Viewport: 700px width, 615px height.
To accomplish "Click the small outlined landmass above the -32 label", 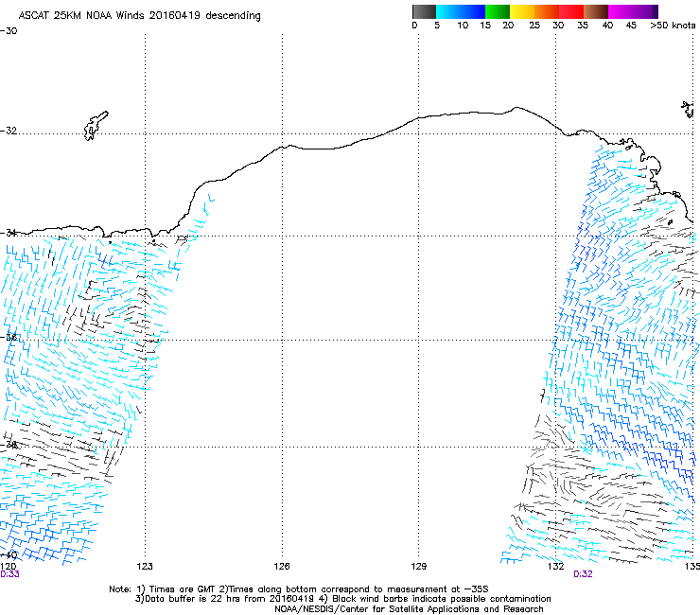I will point(96,126).
